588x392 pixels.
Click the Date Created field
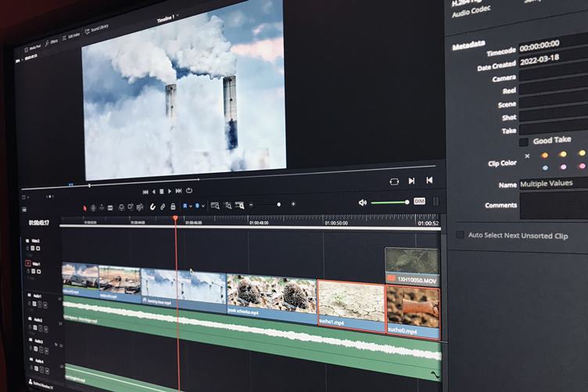tap(553, 59)
